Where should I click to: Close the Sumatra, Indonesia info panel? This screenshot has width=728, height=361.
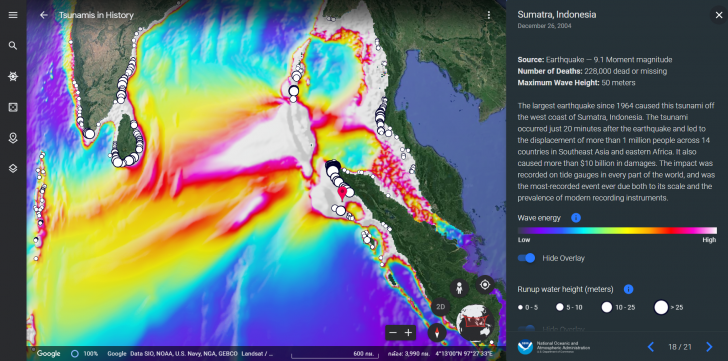coord(719,15)
